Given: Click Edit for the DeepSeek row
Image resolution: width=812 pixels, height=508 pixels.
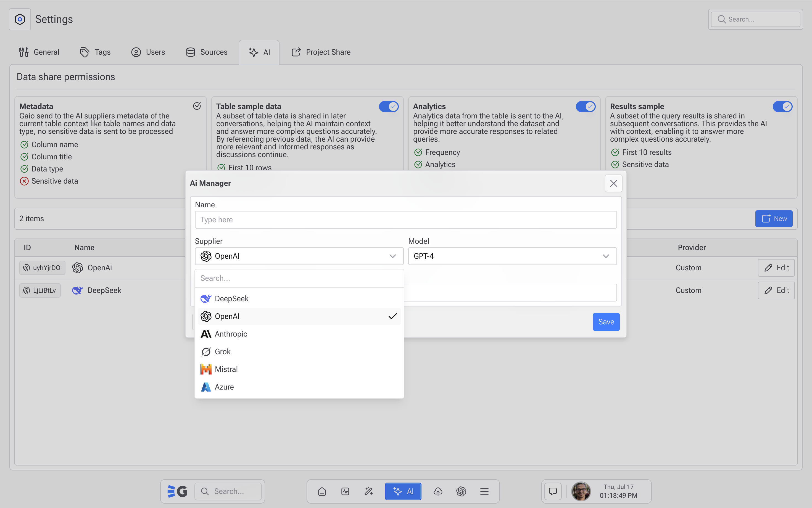Looking at the screenshot, I should click(x=776, y=290).
